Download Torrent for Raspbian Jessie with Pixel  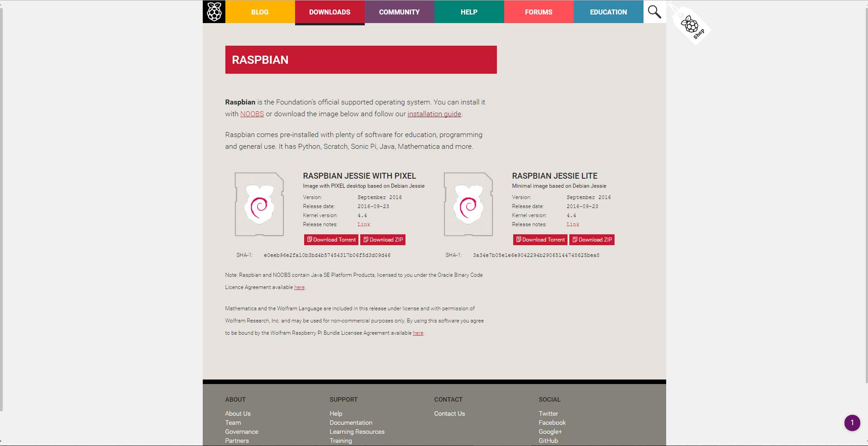coord(331,240)
